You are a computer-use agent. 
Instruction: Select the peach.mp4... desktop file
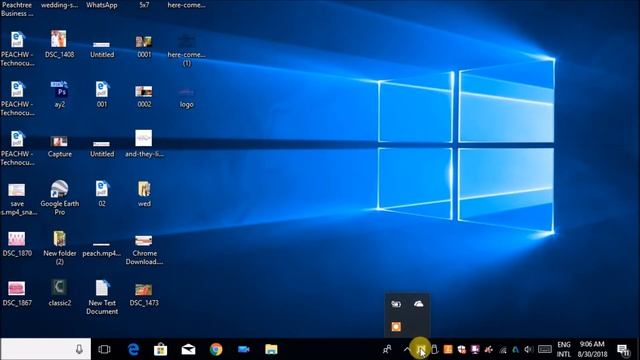tap(102, 250)
